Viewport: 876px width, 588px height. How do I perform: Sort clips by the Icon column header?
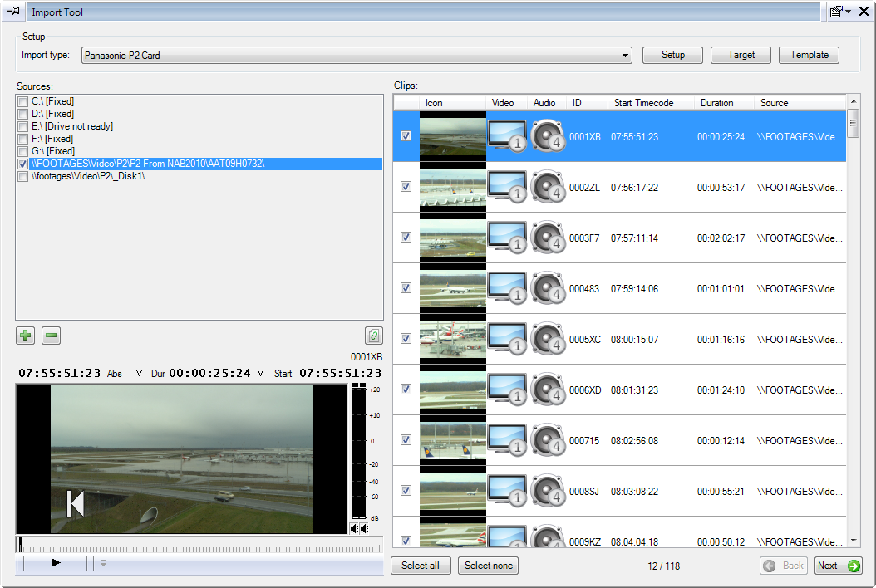click(452, 103)
